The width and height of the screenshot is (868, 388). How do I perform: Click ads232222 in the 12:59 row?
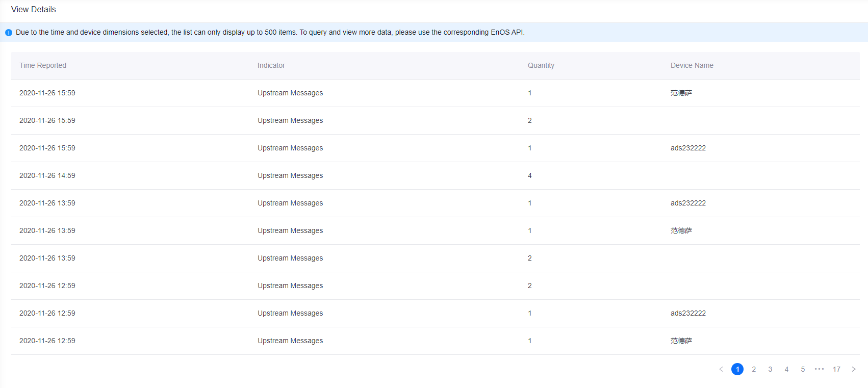[688, 313]
